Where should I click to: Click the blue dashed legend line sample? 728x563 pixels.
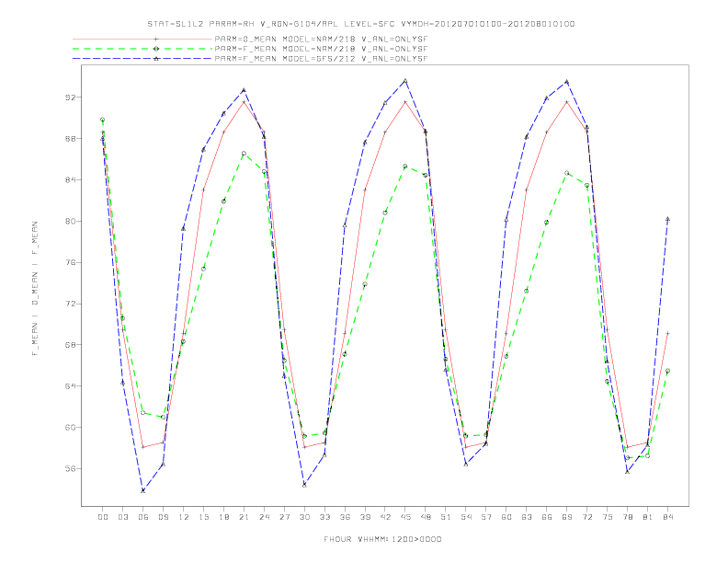click(x=142, y=59)
